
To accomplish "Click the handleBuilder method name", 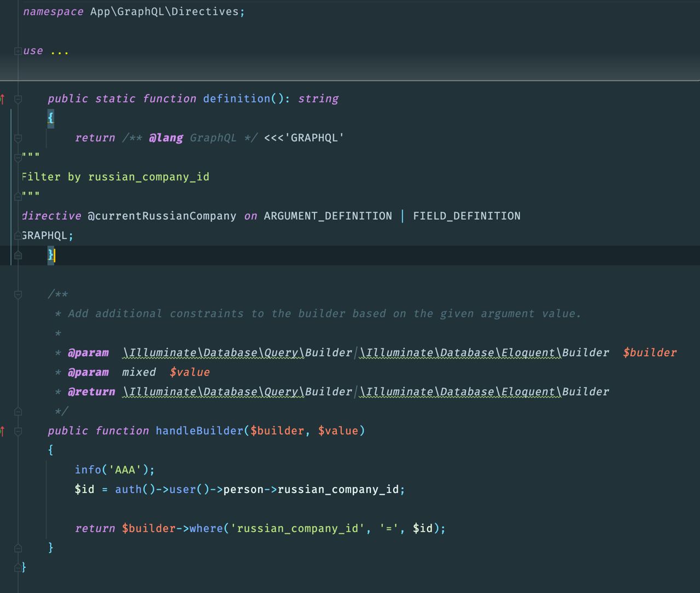I will point(199,431).
